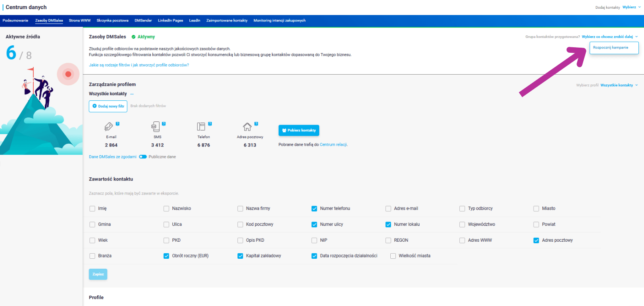Uncheck the Kapitał zakładowy checkbox
The width and height of the screenshot is (644, 306).
240,256
